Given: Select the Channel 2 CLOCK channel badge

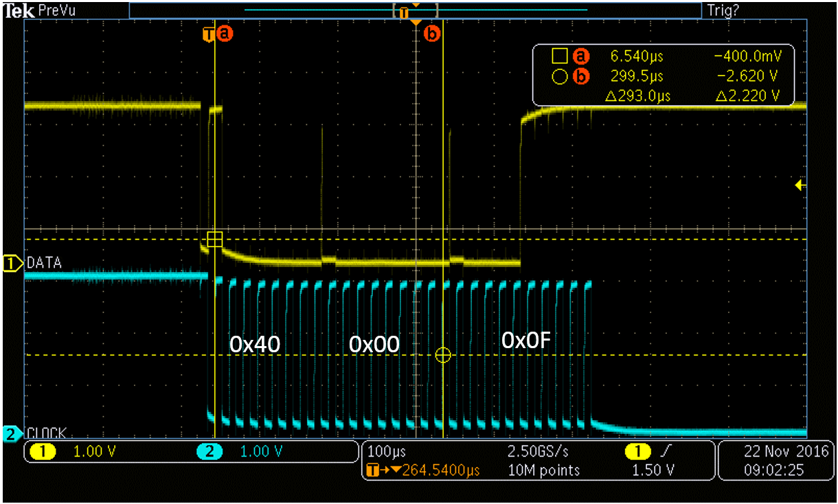Looking at the screenshot, I should (x=9, y=434).
